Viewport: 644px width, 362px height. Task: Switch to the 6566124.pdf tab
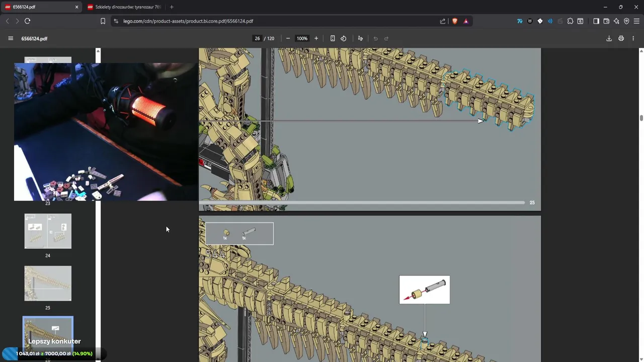click(41, 7)
